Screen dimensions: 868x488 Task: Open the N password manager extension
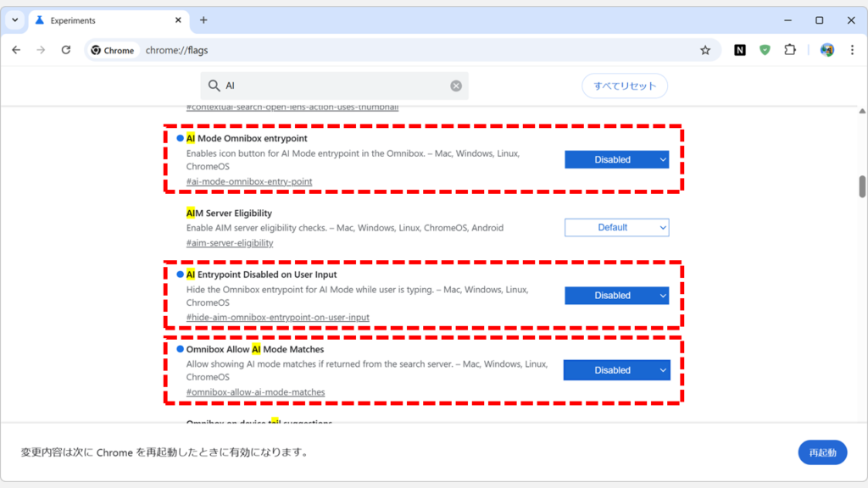pyautogui.click(x=739, y=50)
